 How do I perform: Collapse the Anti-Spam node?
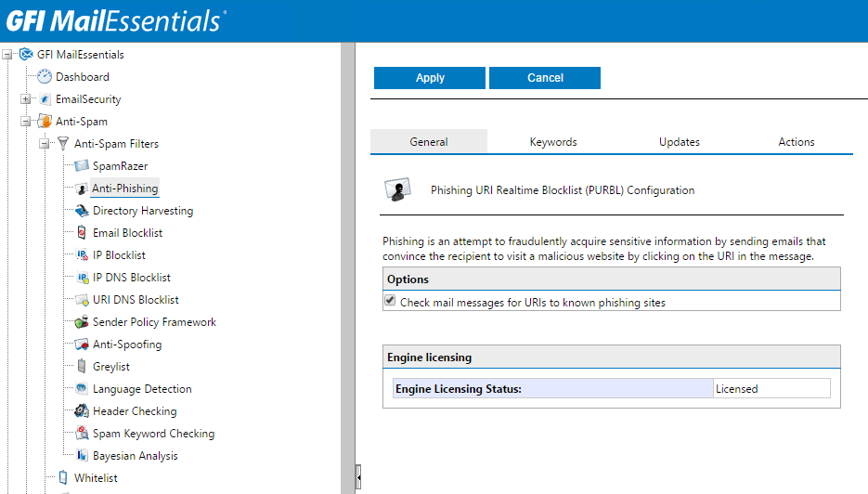(x=25, y=122)
